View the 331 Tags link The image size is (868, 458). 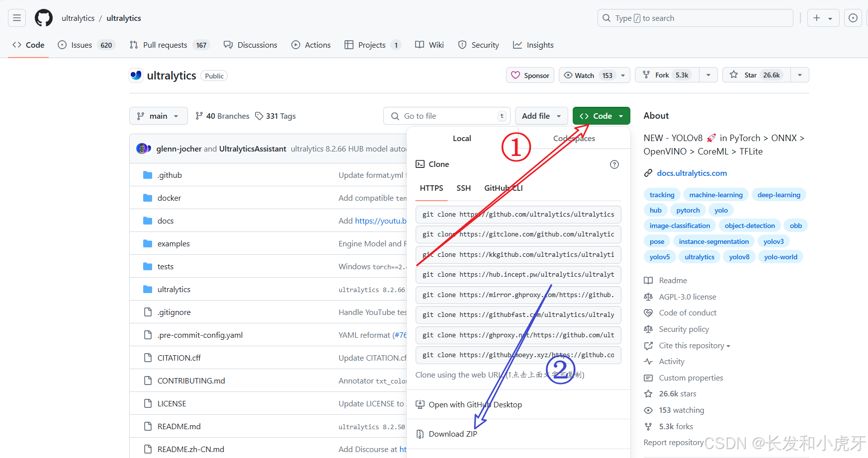[275, 116]
